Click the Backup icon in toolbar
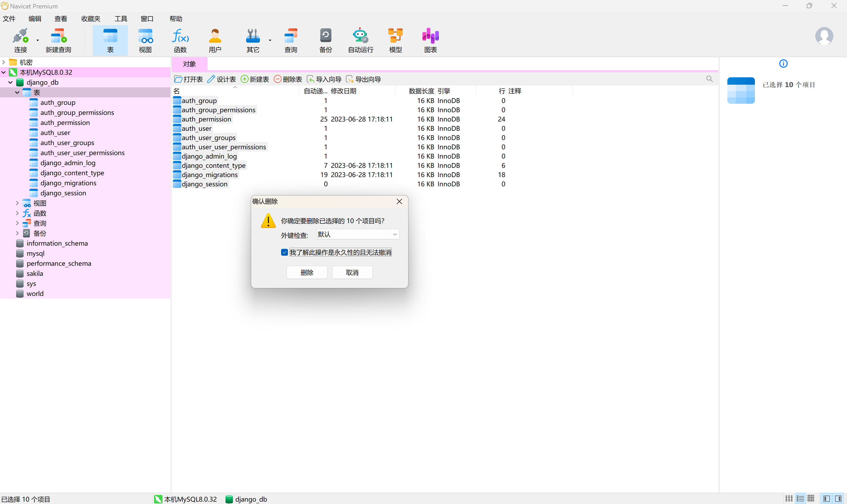 click(x=325, y=40)
